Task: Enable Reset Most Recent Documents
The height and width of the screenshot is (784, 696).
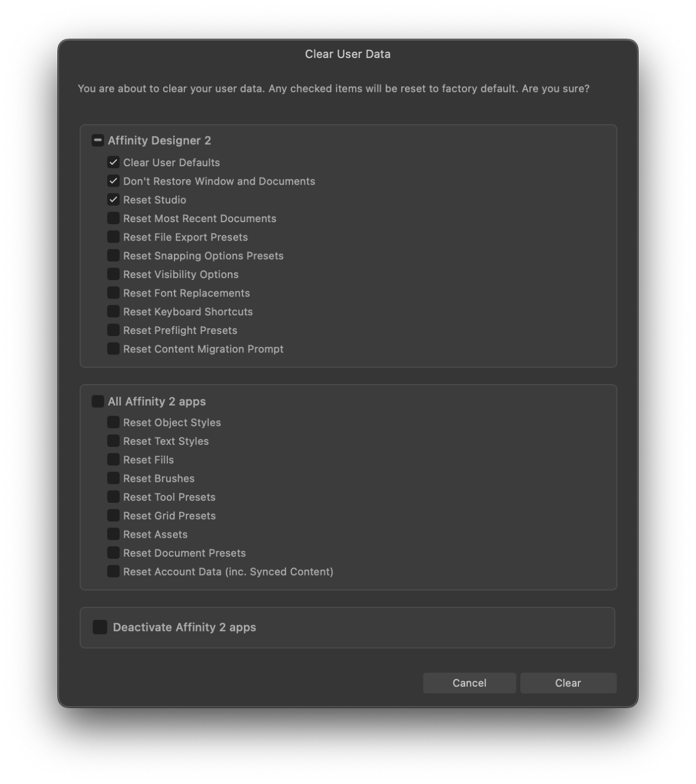Action: (x=113, y=218)
